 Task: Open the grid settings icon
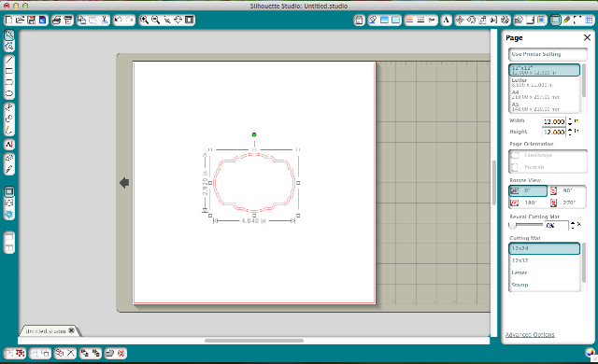(x=590, y=20)
